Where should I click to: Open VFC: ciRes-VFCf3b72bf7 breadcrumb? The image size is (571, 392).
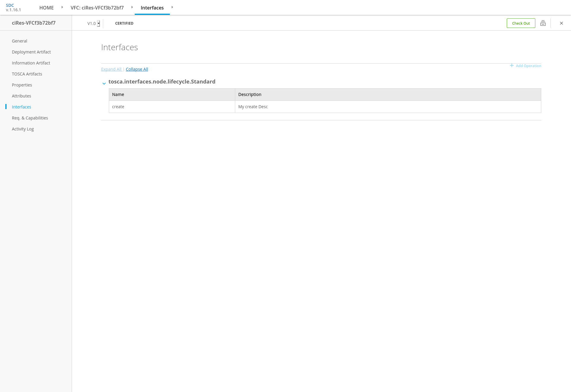click(97, 8)
